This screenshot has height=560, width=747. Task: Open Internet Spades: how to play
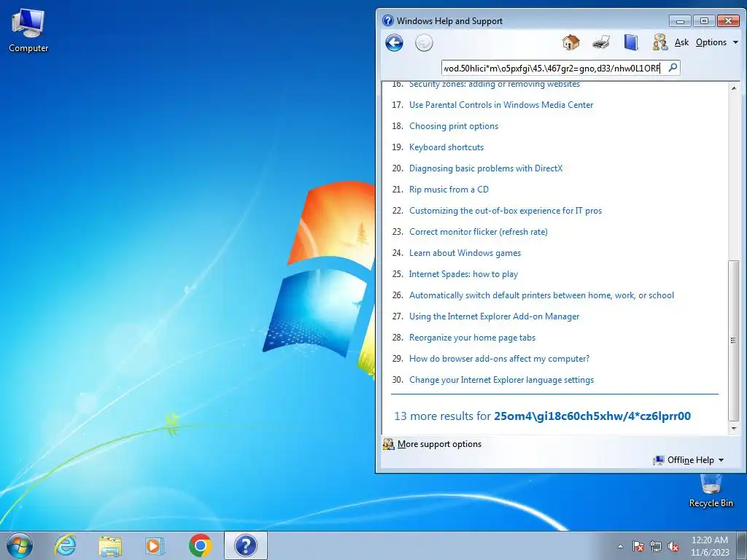coord(463,274)
